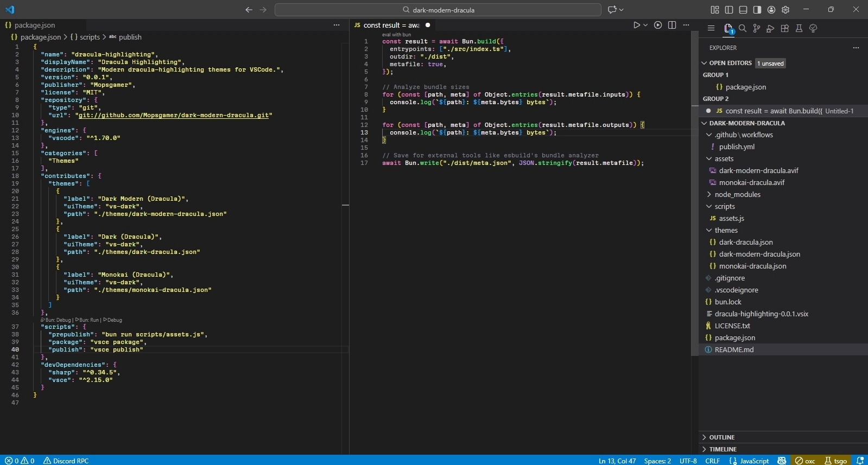
Task: Open the Explorer view icon
Action: pos(728,28)
